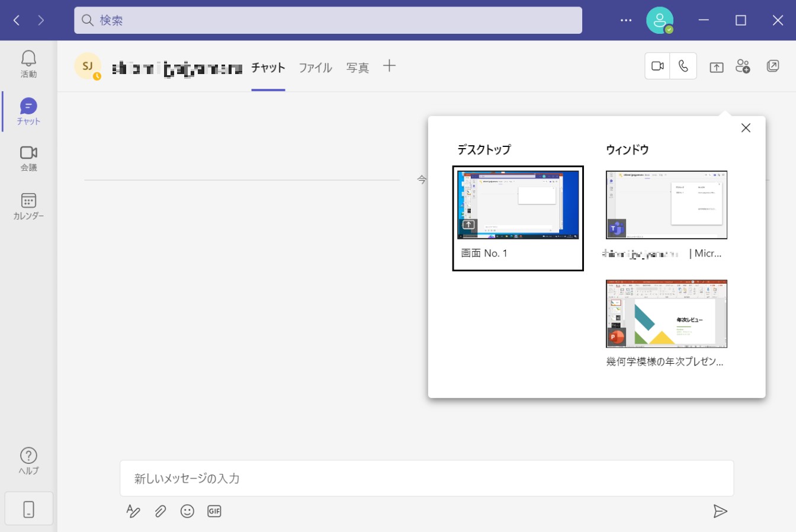Image resolution: width=796 pixels, height=532 pixels.
Task: Open settings via the ... menu
Action: coord(626,20)
